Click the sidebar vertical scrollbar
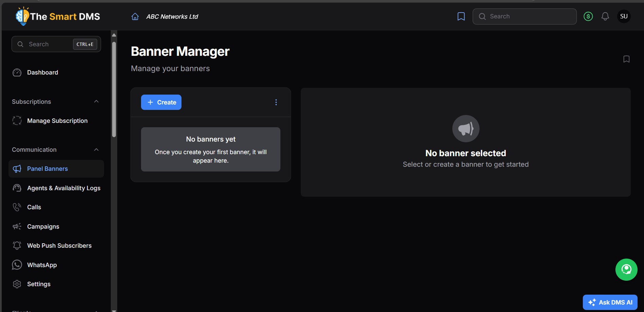 pos(114,89)
